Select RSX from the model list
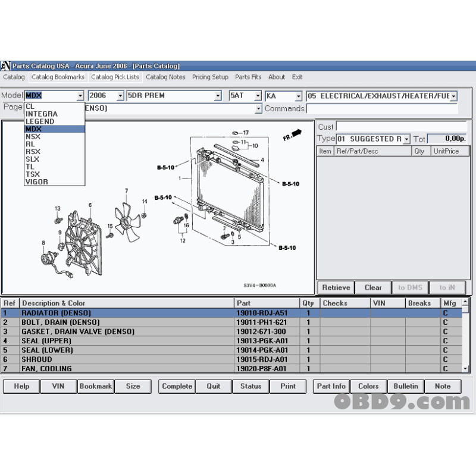 click(54, 152)
